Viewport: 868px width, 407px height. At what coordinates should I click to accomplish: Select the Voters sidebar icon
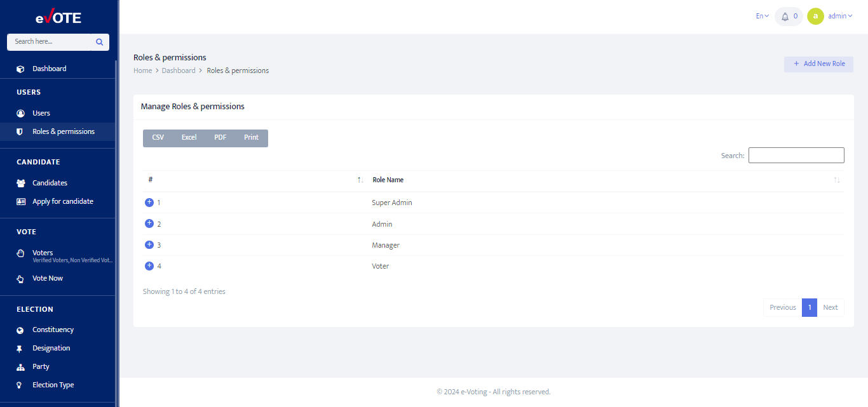21,253
